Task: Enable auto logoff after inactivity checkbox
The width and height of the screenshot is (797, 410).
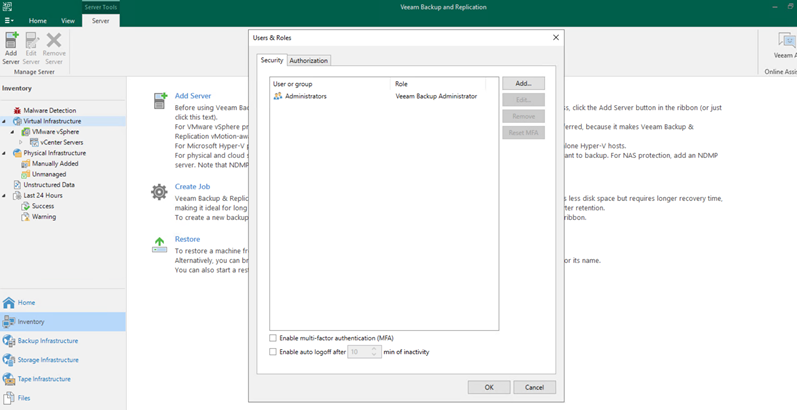Action: (273, 352)
